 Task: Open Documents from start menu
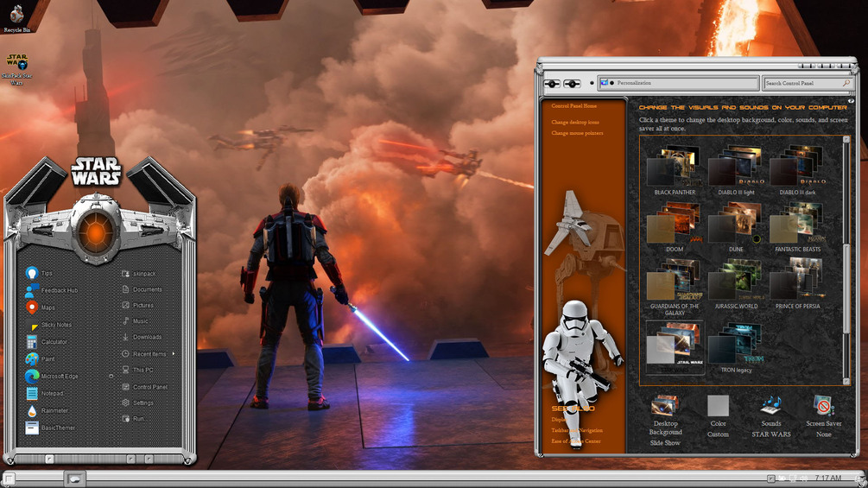(x=142, y=289)
